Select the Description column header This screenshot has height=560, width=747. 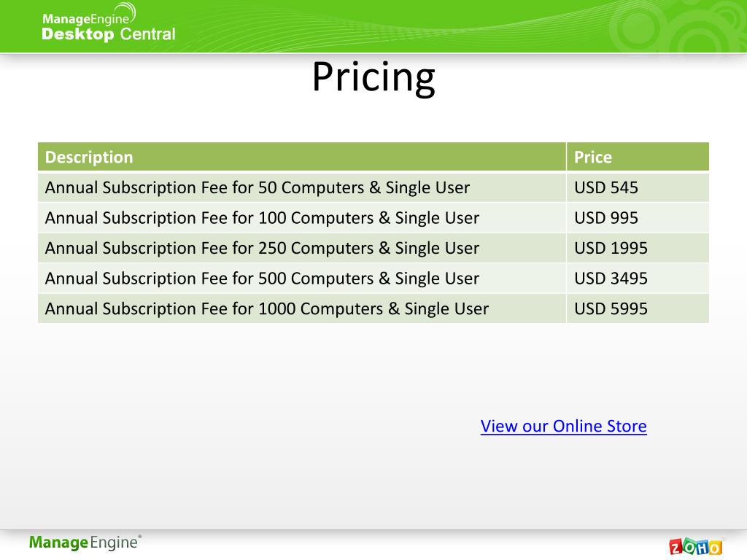click(x=302, y=157)
